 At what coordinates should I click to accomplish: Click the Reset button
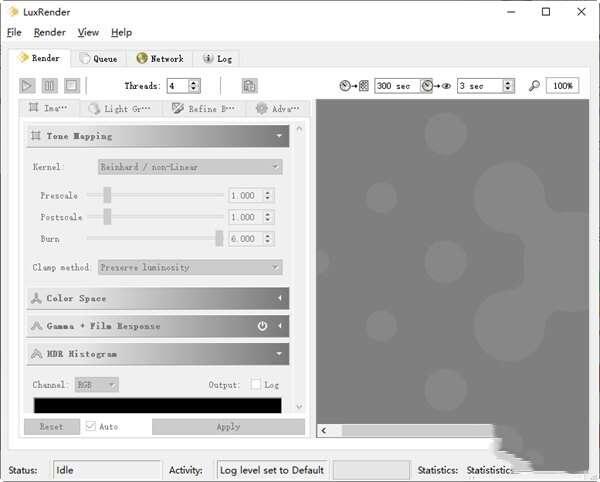51,426
